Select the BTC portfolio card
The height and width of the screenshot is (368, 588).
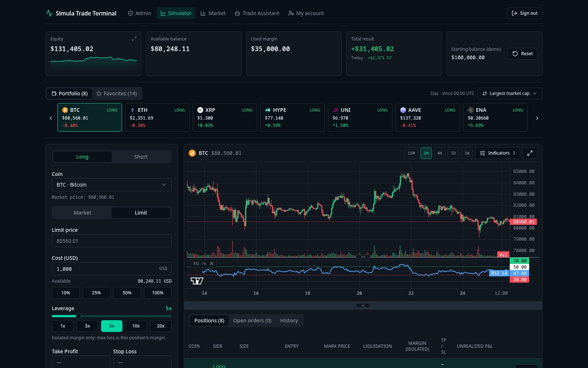pyautogui.click(x=90, y=117)
